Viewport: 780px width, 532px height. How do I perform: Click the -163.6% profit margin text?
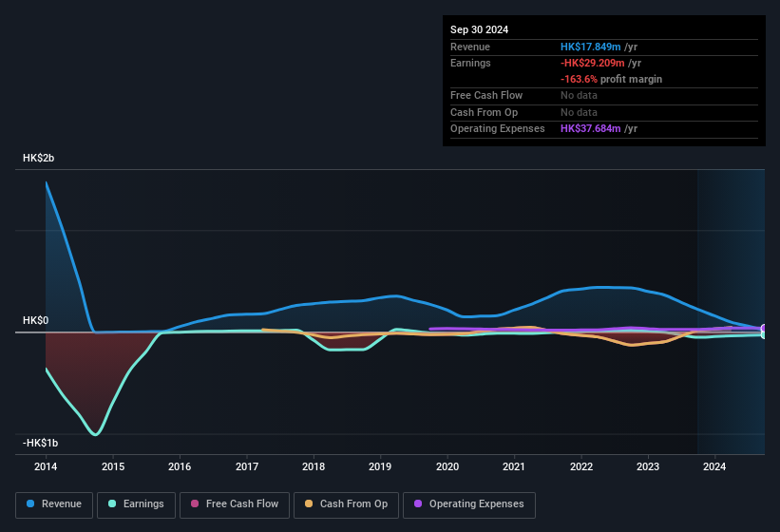tap(612, 79)
